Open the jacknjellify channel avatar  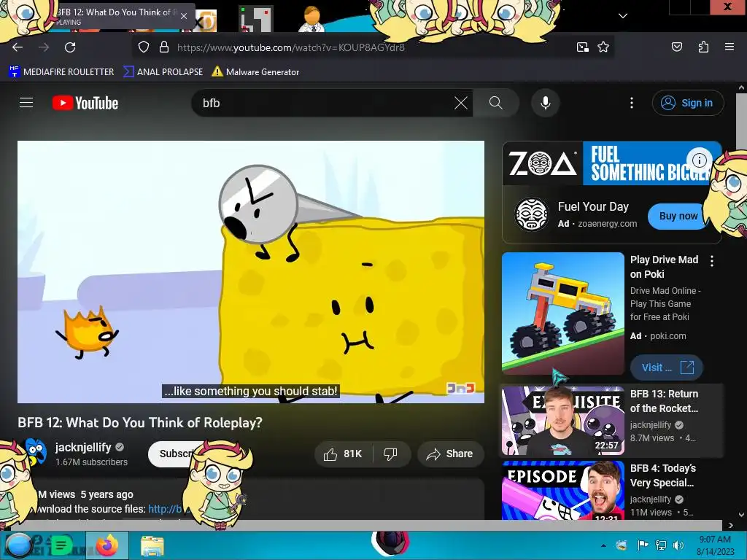36,452
